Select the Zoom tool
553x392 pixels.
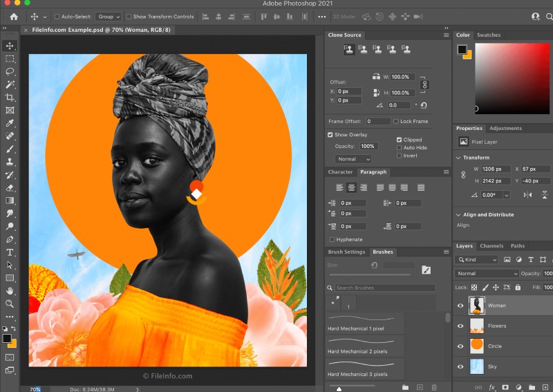click(x=10, y=304)
